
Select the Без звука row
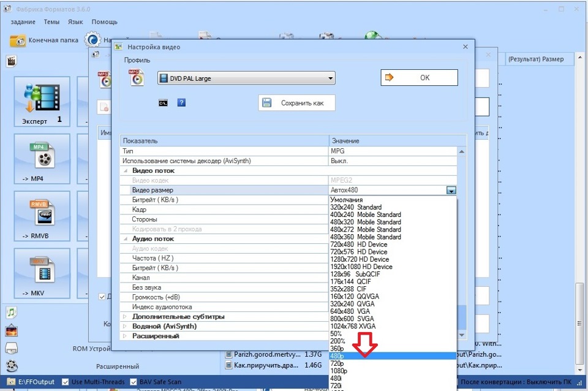click(224, 288)
